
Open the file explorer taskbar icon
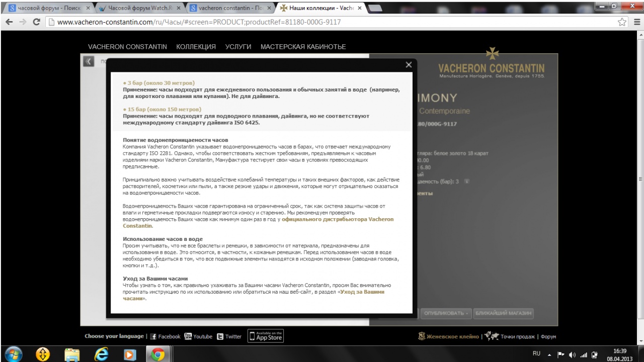pyautogui.click(x=72, y=354)
